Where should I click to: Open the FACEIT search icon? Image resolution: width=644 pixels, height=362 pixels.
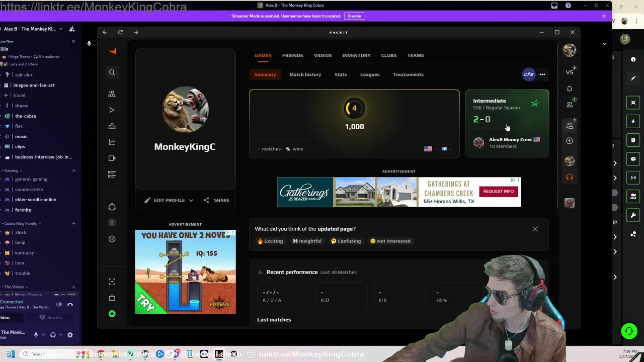click(112, 72)
